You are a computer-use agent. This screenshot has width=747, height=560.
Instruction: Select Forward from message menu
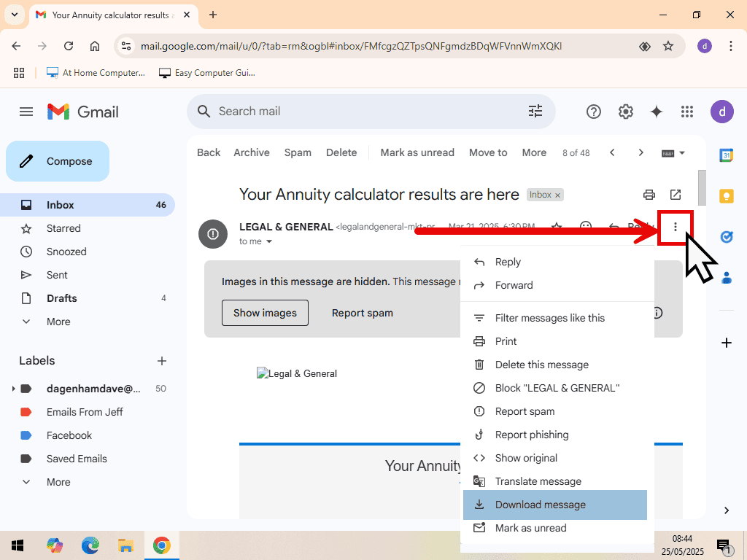(x=557, y=285)
